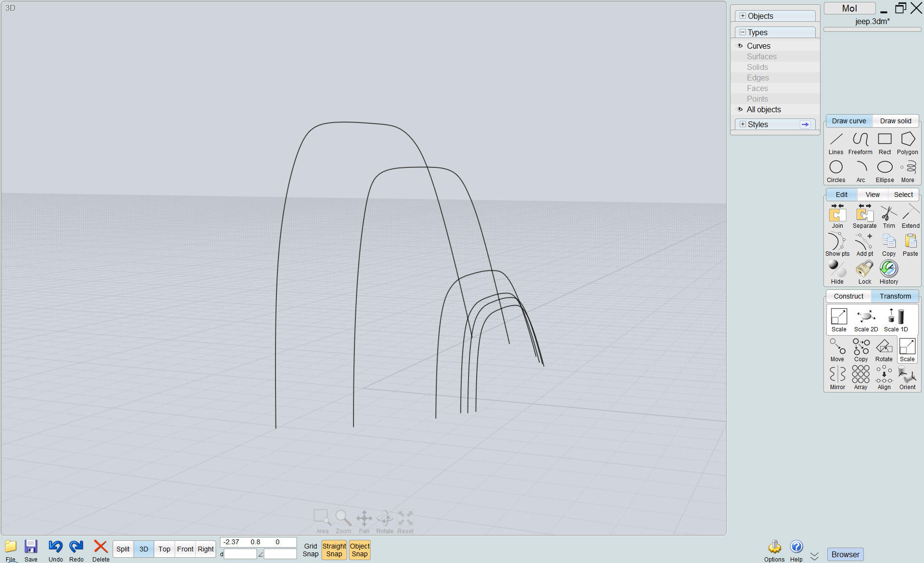Toggle visibility eye for Curves
Image resolution: width=924 pixels, height=563 pixels.
(740, 46)
